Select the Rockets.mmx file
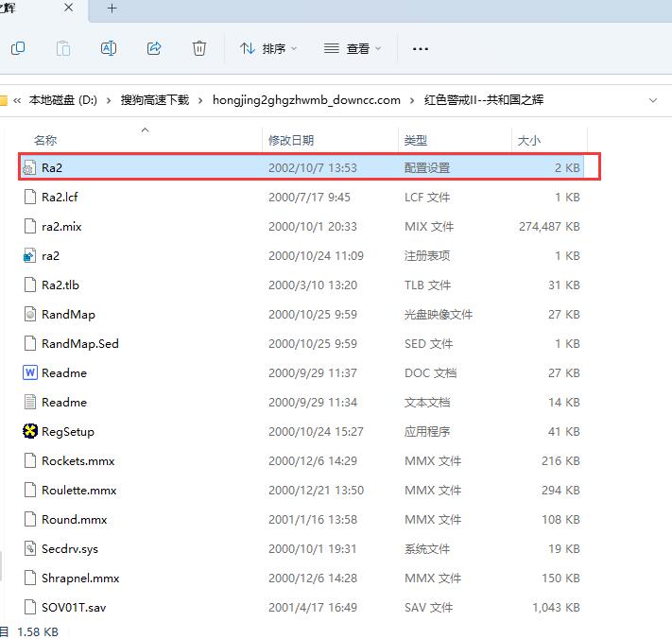The width and height of the screenshot is (672, 639). click(303, 460)
